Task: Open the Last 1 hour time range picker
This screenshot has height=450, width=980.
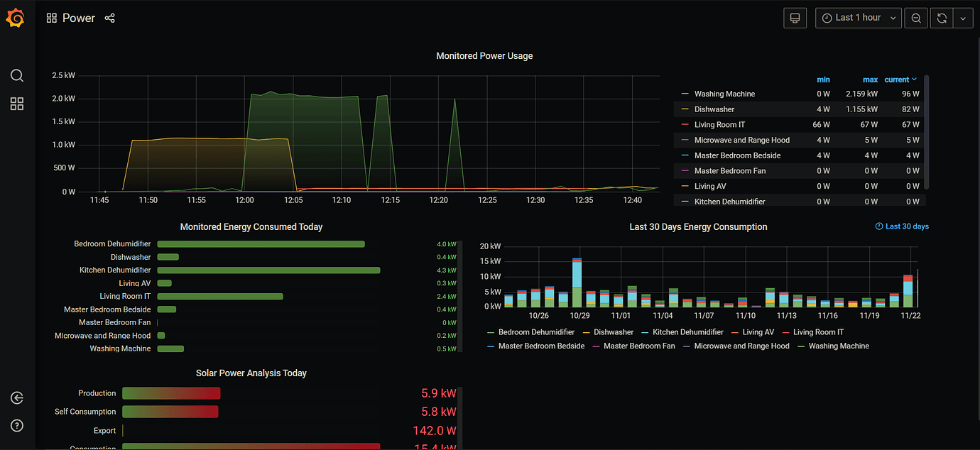Action: [x=858, y=18]
